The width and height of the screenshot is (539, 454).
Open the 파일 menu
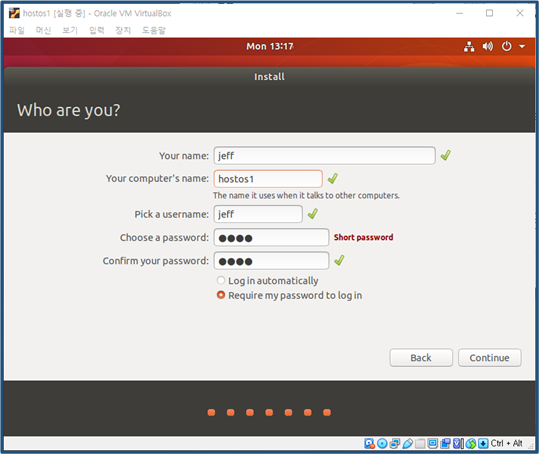tap(17, 30)
